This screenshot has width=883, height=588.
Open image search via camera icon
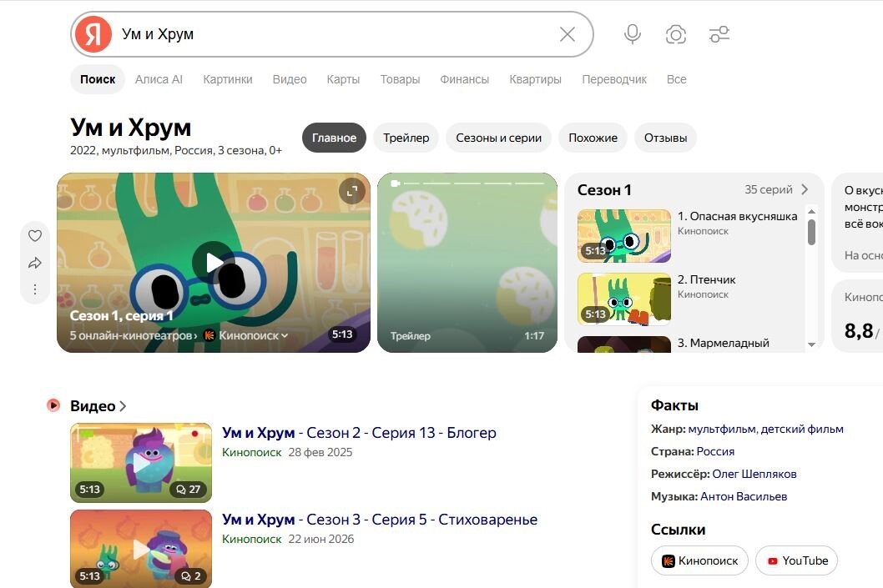coord(676,34)
